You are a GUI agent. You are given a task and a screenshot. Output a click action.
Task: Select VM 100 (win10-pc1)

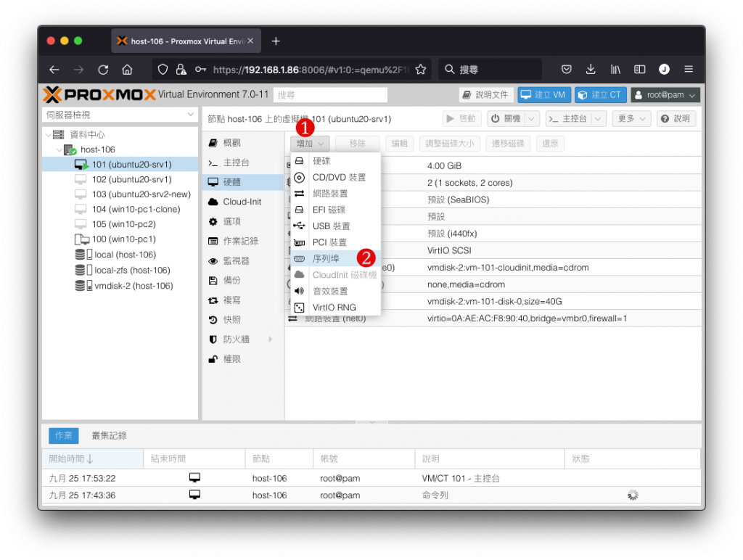[120, 239]
